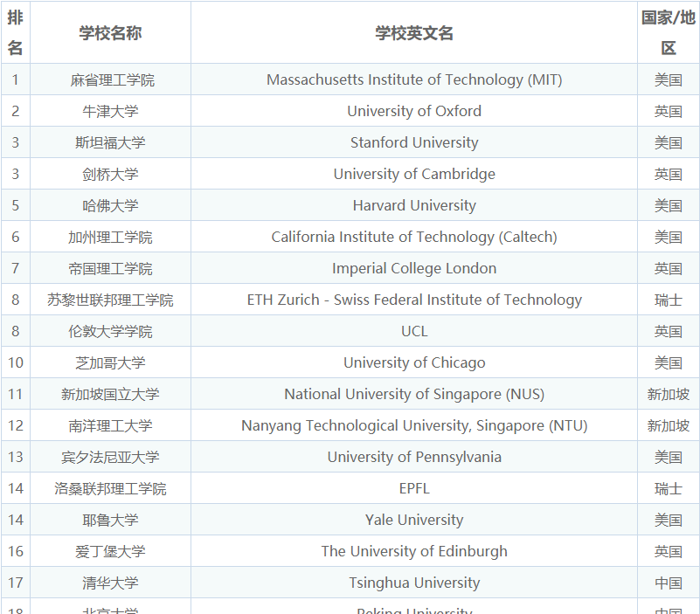Click on 南洋理工大学 in the table
Screen dimensions: 700x614
[110, 425]
